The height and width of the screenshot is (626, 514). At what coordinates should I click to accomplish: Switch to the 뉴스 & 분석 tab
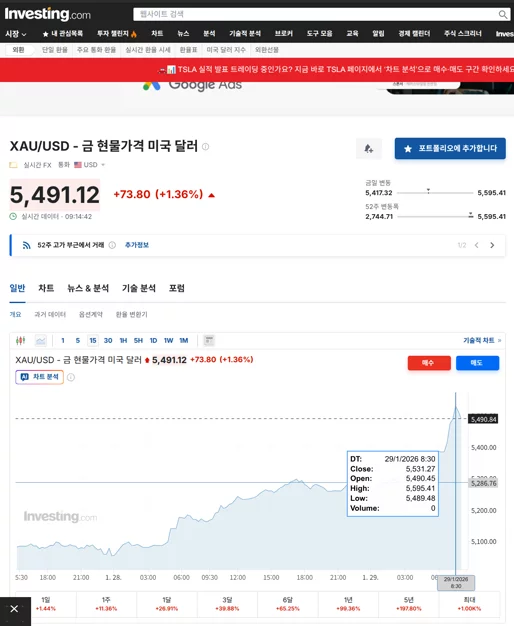(x=88, y=288)
